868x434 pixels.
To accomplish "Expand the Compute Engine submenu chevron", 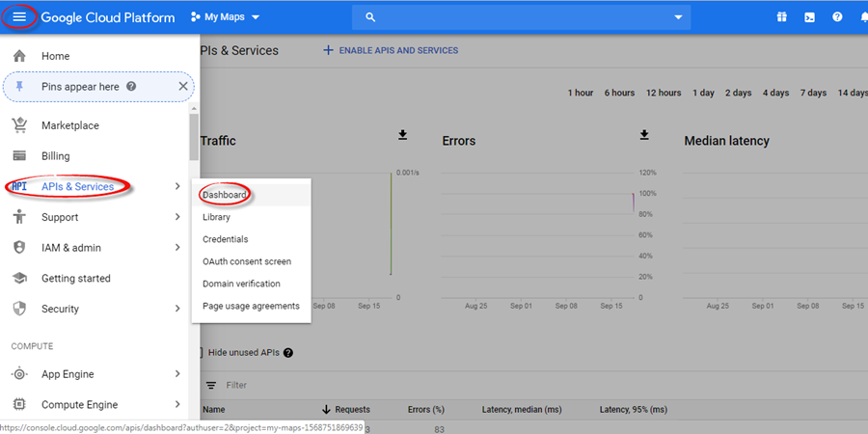I will point(177,405).
